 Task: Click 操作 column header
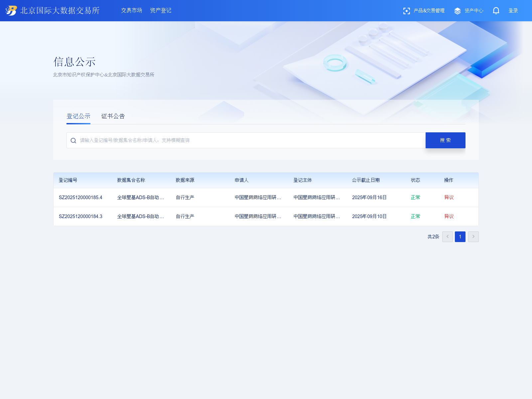click(x=449, y=180)
